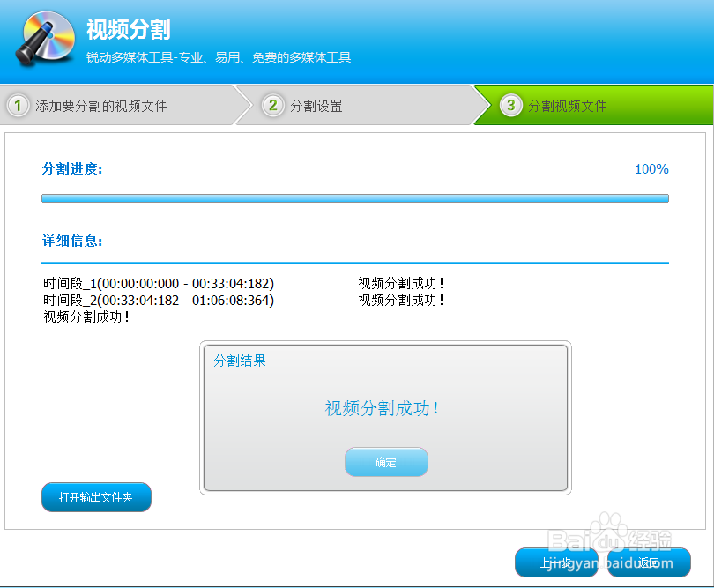Viewport: 714px width, 588px height.
Task: Click the circled "2" step icon
Action: (x=272, y=104)
